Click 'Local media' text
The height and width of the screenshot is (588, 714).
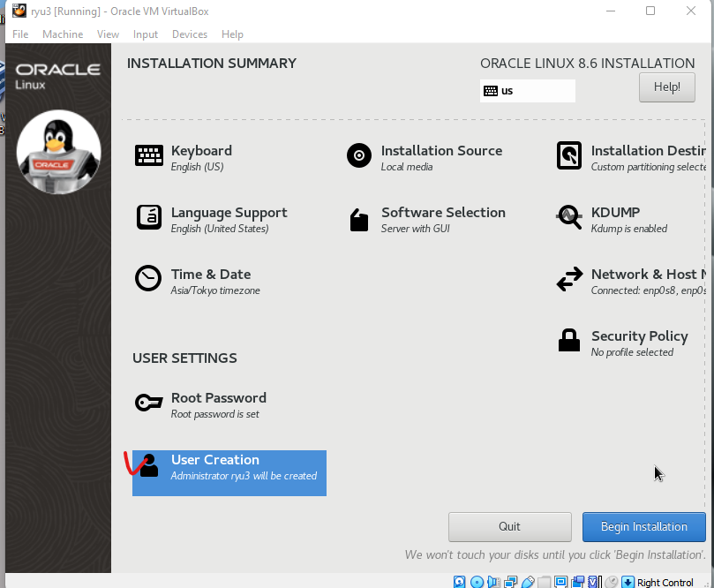[407, 167]
